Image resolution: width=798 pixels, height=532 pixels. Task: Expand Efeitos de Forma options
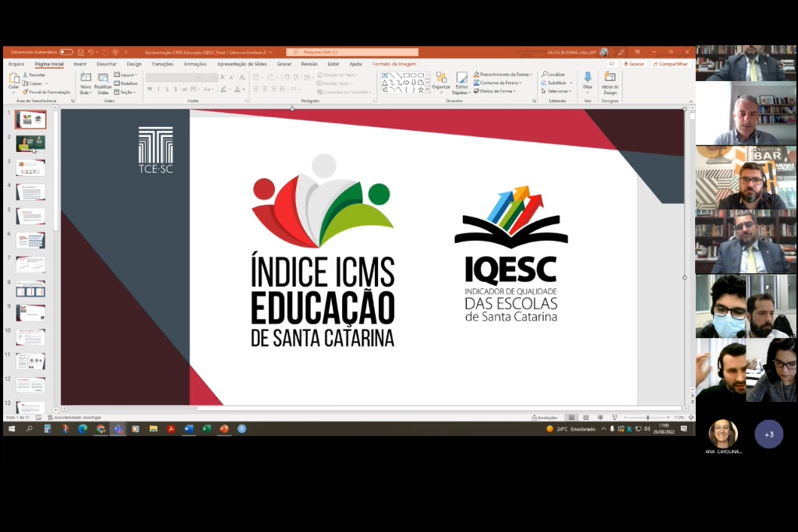[495, 91]
